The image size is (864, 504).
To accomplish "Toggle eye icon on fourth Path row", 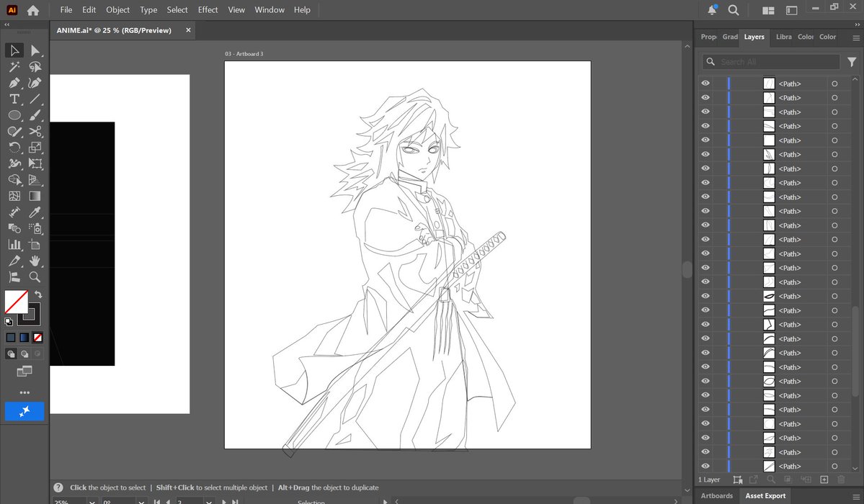I will [x=705, y=126].
